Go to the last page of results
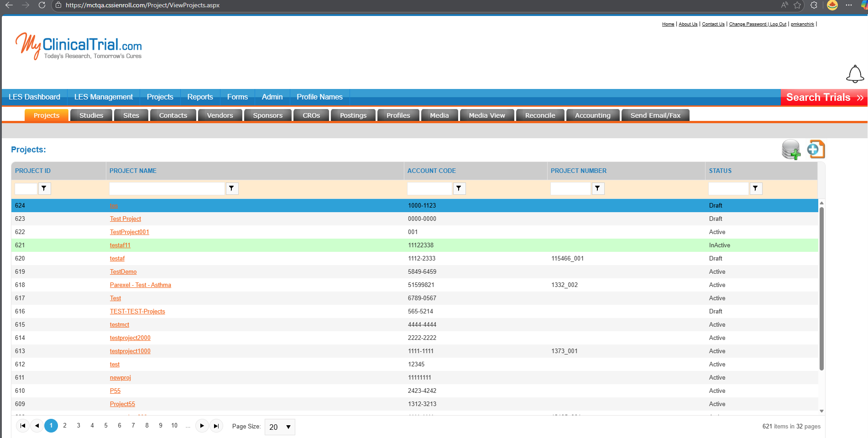This screenshot has width=868, height=438. click(x=216, y=426)
